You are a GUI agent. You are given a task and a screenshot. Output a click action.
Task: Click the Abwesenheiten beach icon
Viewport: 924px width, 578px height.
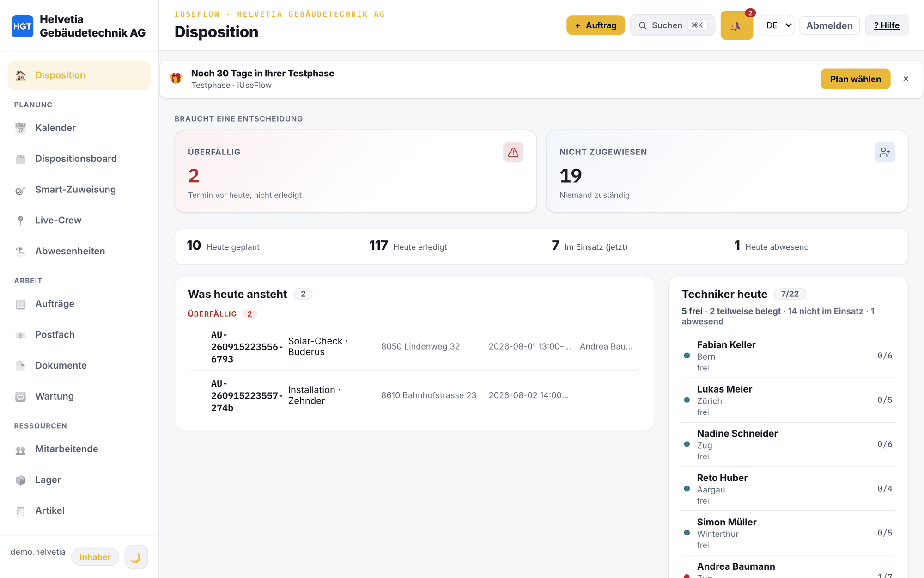(x=21, y=251)
